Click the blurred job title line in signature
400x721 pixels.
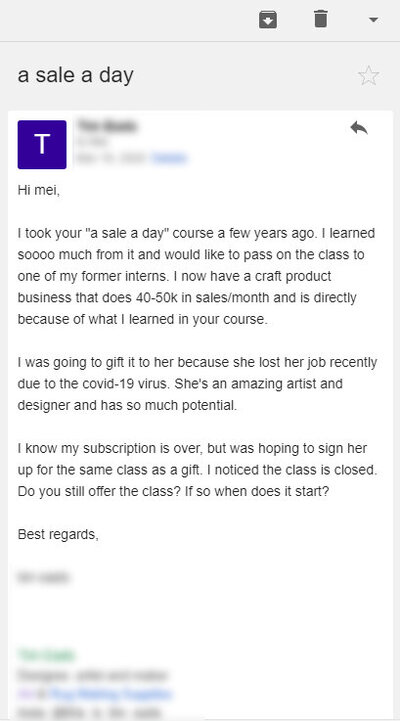(x=93, y=675)
